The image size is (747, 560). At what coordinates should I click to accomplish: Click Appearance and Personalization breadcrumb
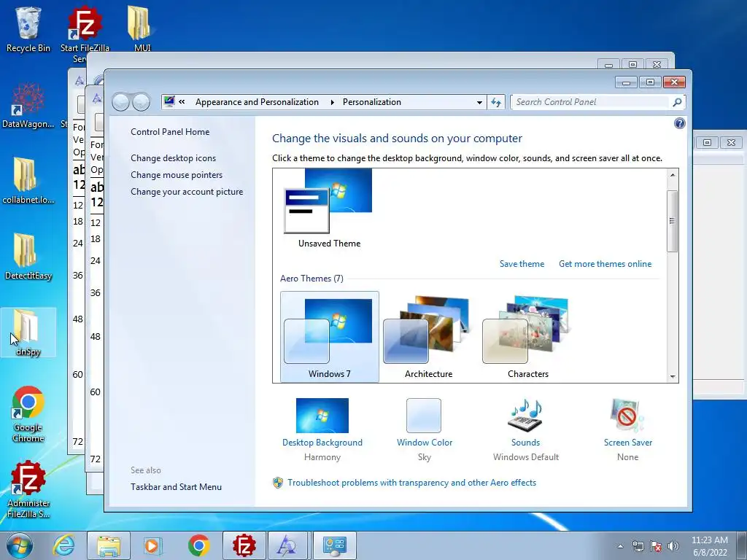(x=257, y=102)
